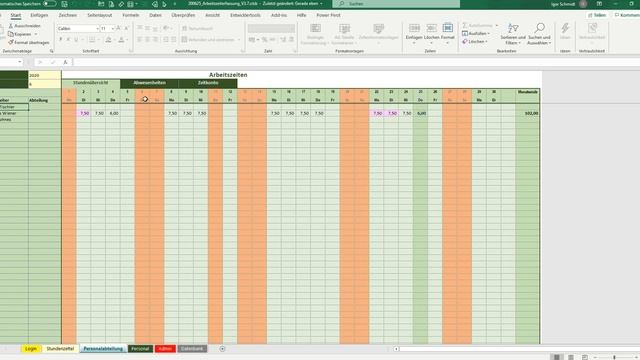
Task: Toggle bold formatting
Action: 61,40
